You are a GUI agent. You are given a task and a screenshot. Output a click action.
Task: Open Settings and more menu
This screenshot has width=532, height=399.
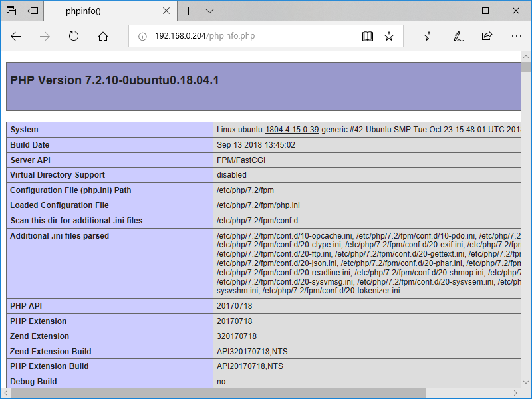pyautogui.click(x=517, y=36)
